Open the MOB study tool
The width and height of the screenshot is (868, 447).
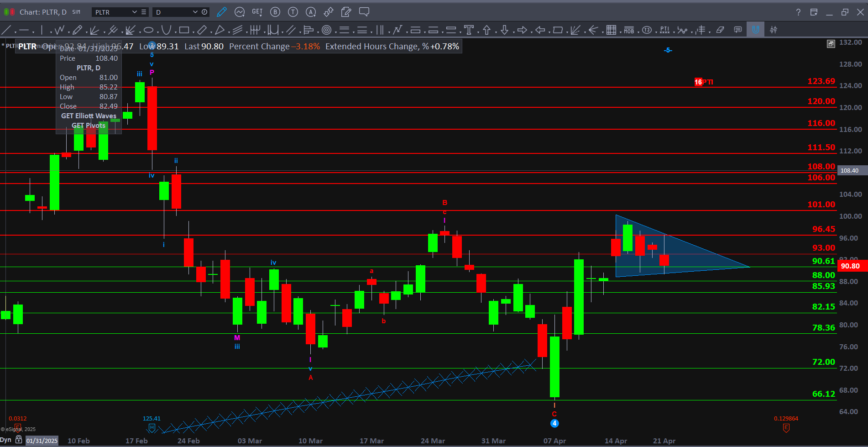click(629, 30)
